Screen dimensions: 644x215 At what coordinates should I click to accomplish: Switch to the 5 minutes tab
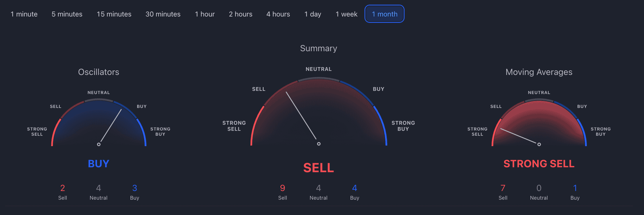click(x=67, y=14)
